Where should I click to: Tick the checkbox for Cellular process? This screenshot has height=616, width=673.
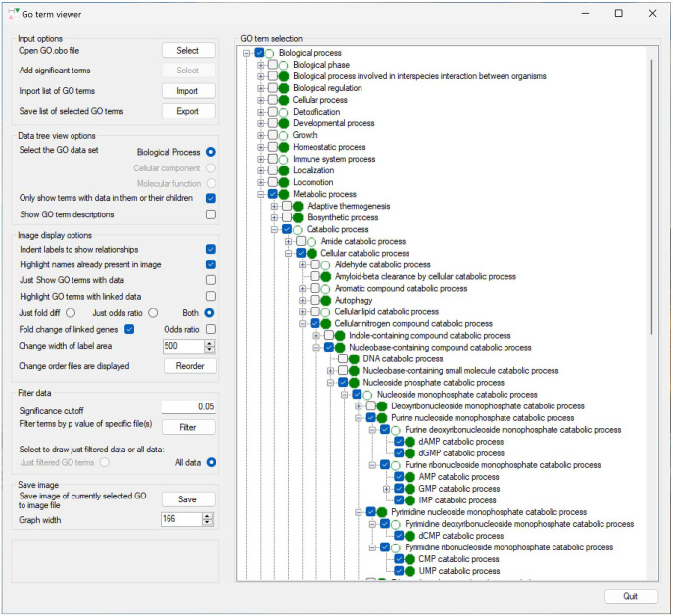pyautogui.click(x=272, y=100)
